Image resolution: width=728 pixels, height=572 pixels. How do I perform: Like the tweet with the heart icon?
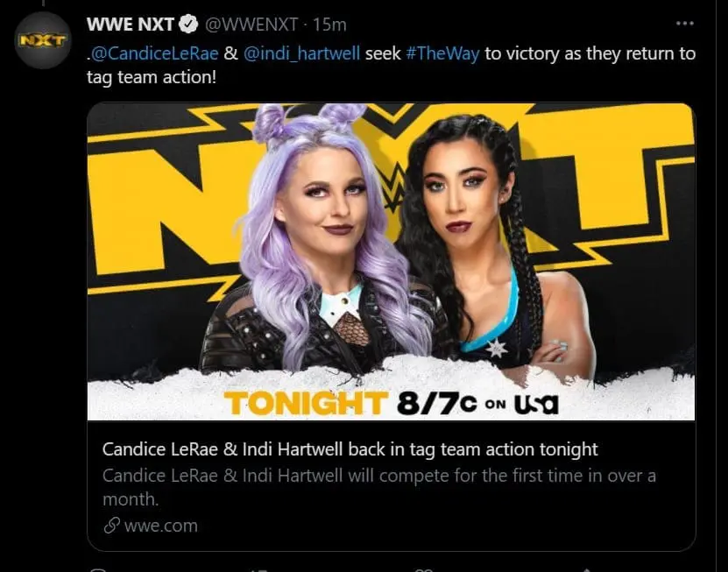click(423, 569)
